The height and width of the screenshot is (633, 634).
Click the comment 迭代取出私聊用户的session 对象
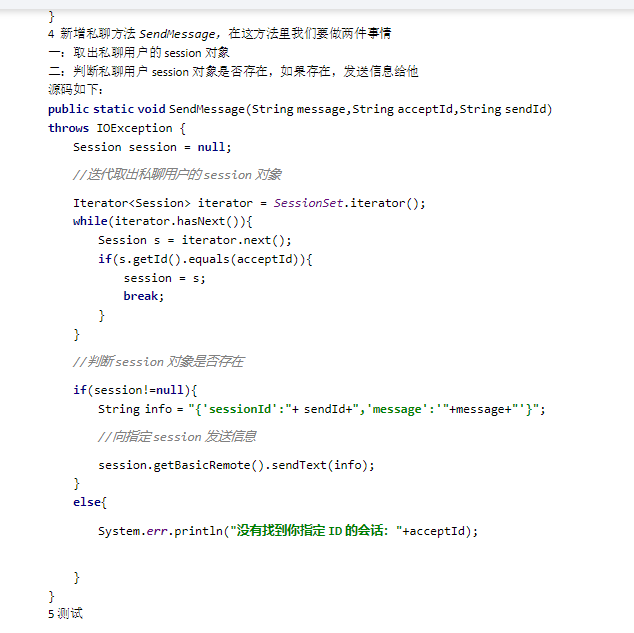177,175
